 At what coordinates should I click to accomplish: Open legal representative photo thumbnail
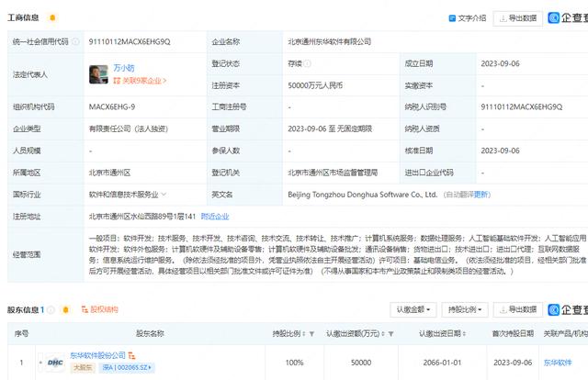click(x=98, y=74)
